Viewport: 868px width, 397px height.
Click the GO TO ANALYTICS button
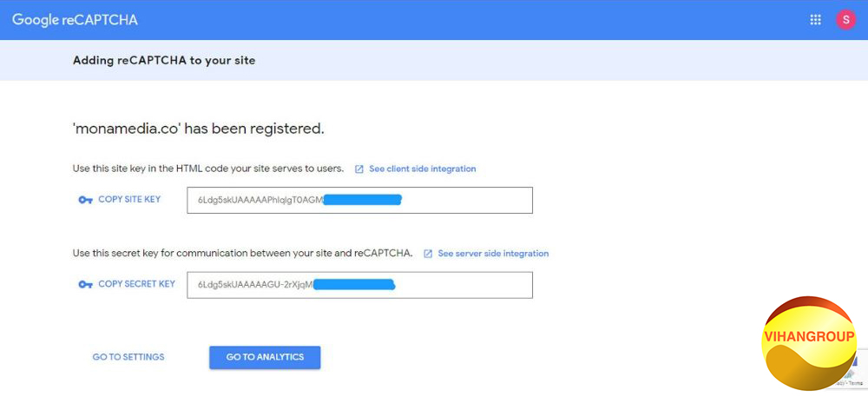(265, 357)
